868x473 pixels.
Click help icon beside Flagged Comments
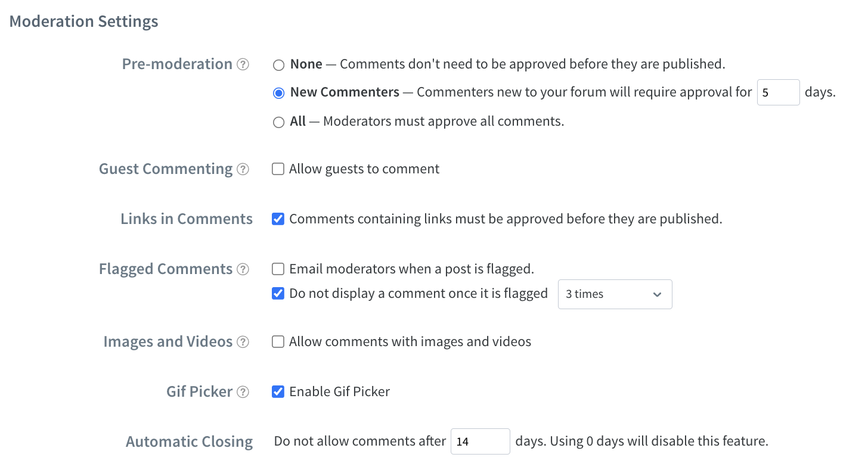[x=243, y=269]
